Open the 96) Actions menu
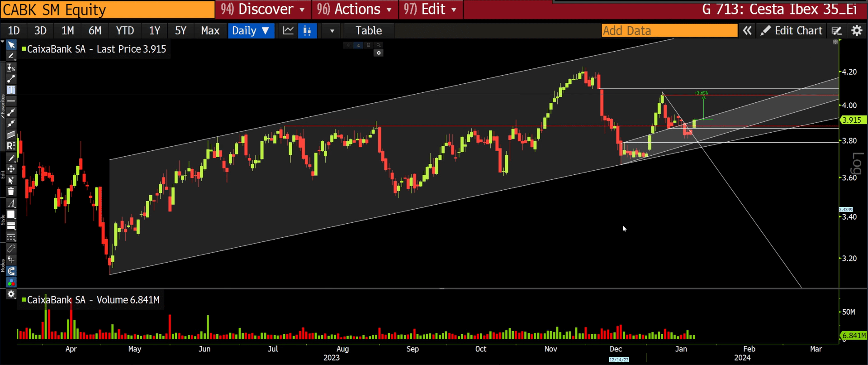Image resolution: width=868 pixels, height=365 pixels. [355, 10]
